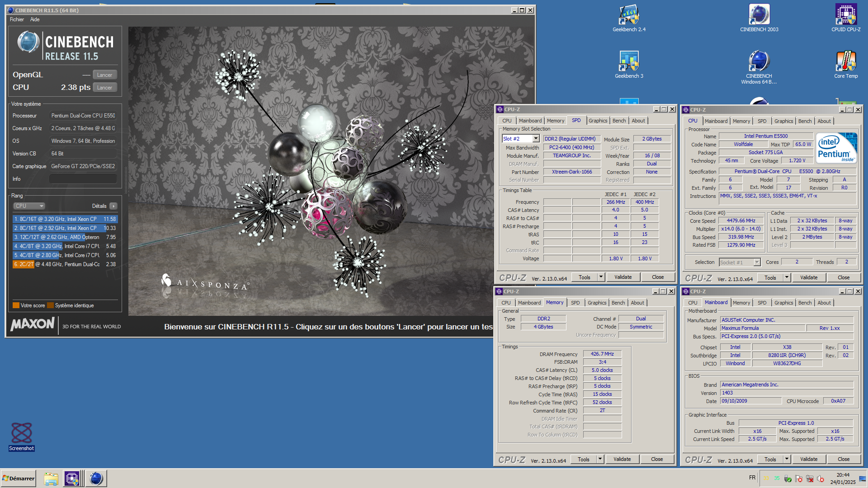
Task: Click Validate in CPU window
Action: coord(809,278)
